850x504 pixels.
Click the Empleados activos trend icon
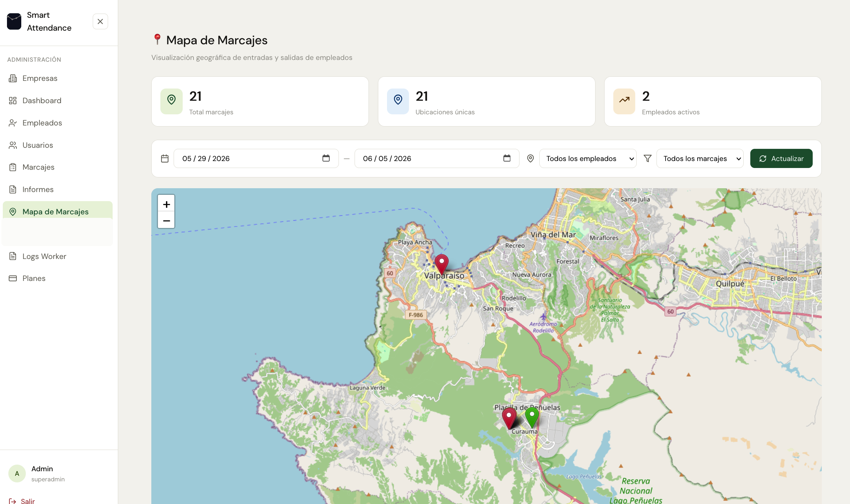(624, 101)
